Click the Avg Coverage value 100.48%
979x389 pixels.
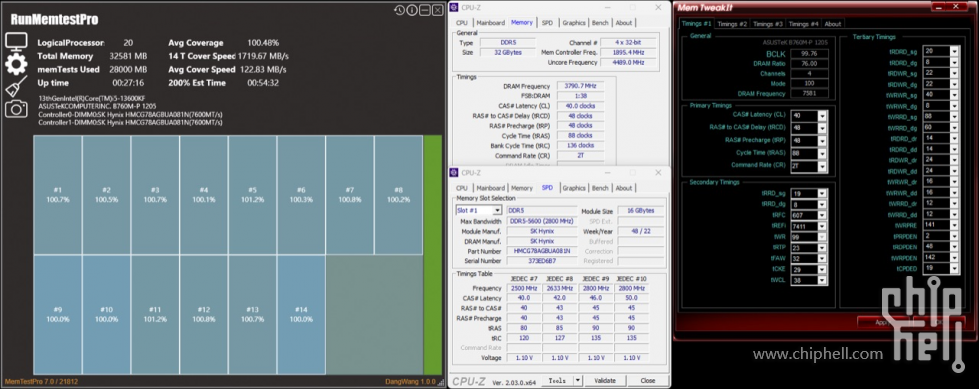point(263,43)
